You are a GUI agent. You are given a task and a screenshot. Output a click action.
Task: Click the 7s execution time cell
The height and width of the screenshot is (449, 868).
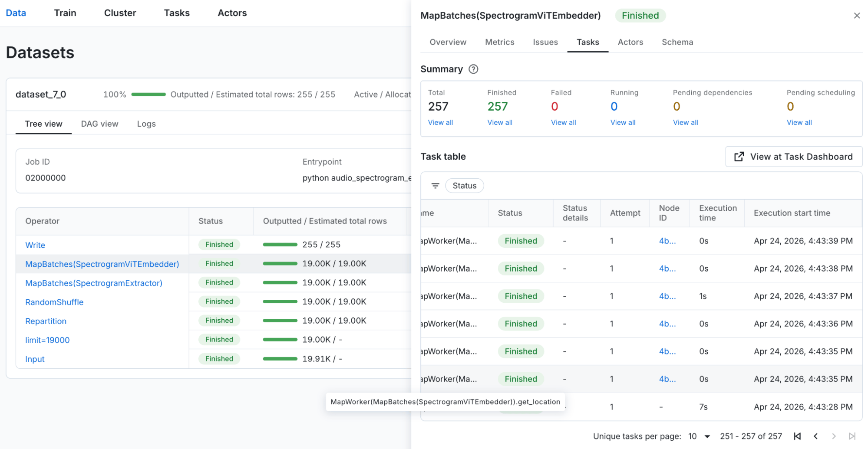[703, 407]
